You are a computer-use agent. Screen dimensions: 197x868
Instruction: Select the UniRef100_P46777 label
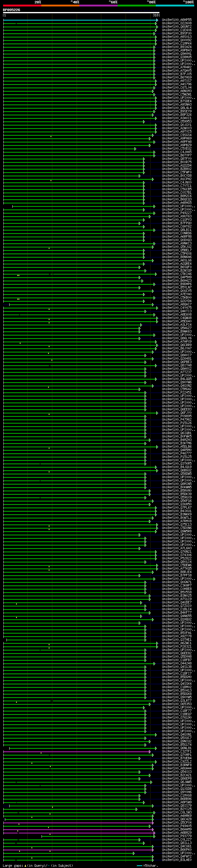(x=177, y=454)
